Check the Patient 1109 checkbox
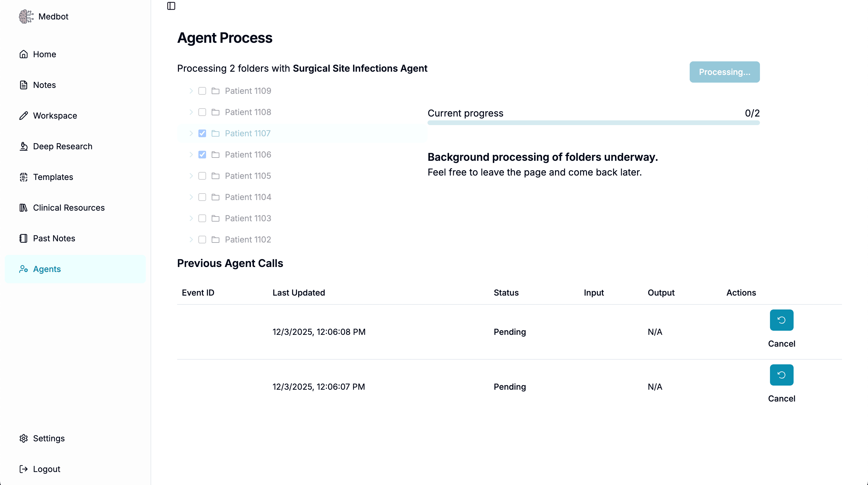The width and height of the screenshot is (868, 485). [202, 91]
